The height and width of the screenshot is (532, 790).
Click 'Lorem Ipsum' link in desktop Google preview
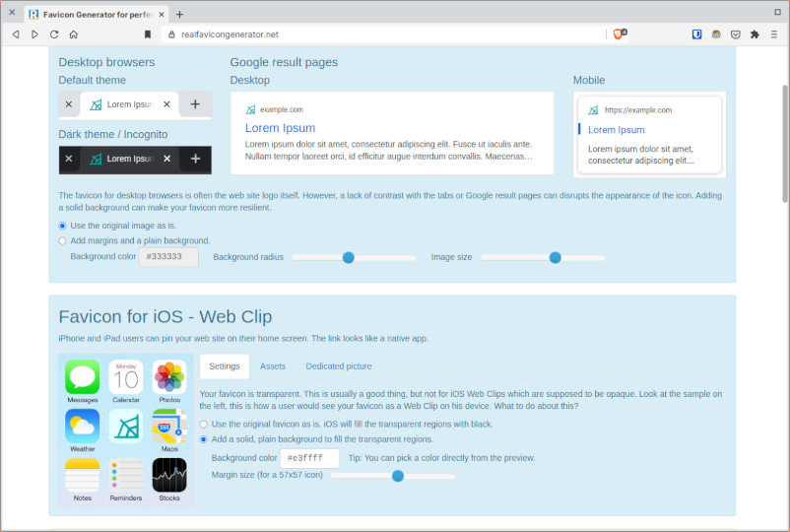pyautogui.click(x=280, y=128)
